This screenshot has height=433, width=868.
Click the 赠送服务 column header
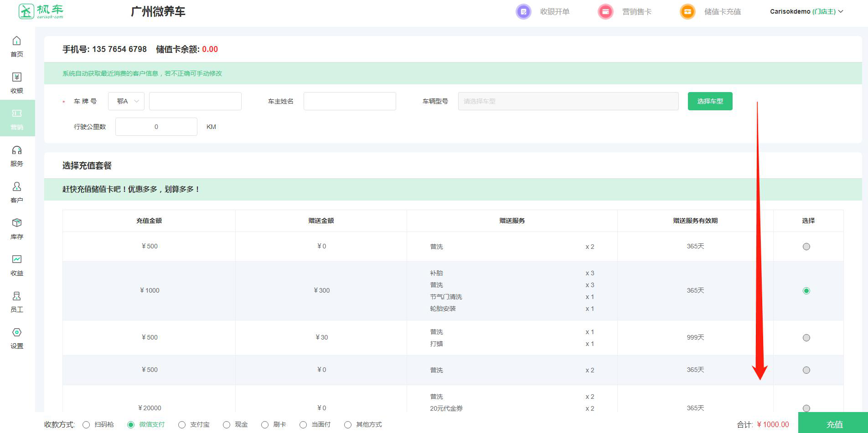coord(512,221)
